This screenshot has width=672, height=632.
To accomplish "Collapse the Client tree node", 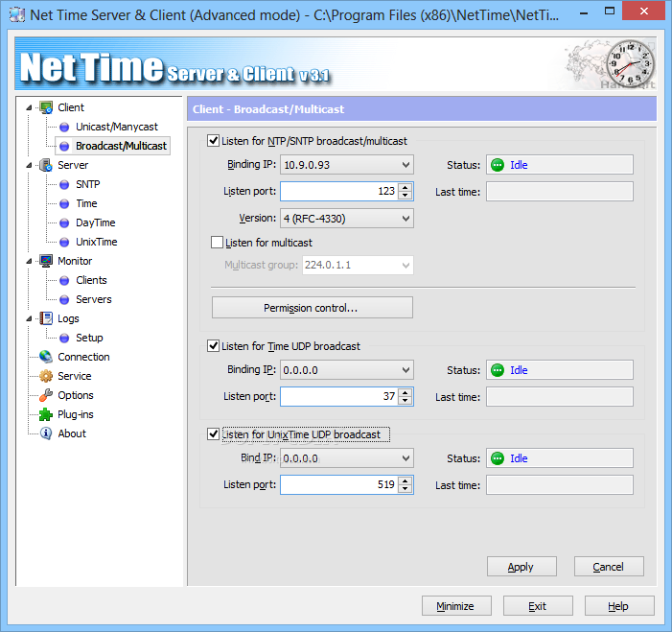I will coord(29,107).
